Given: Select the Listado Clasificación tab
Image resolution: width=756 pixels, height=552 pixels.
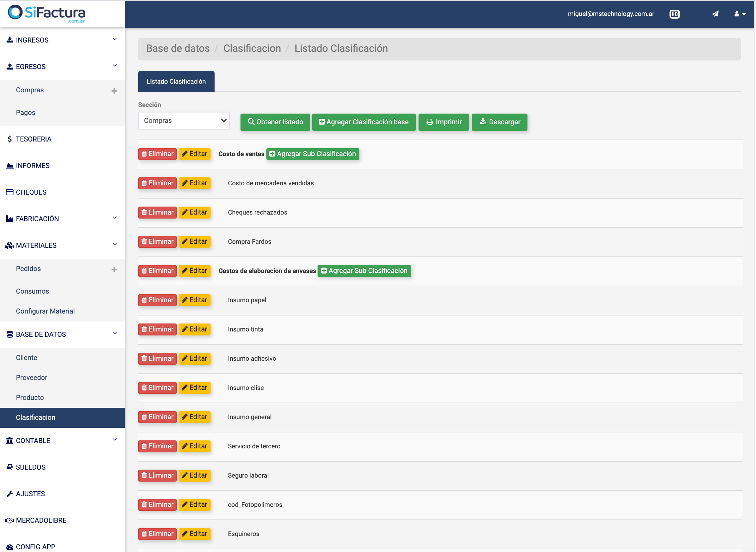Looking at the screenshot, I should 176,81.
